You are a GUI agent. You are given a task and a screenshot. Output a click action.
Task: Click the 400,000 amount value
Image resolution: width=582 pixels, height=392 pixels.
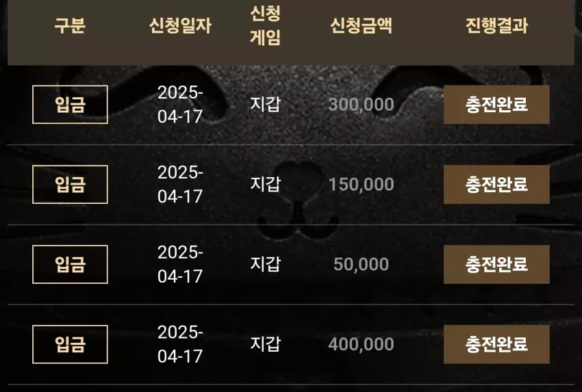tap(361, 344)
